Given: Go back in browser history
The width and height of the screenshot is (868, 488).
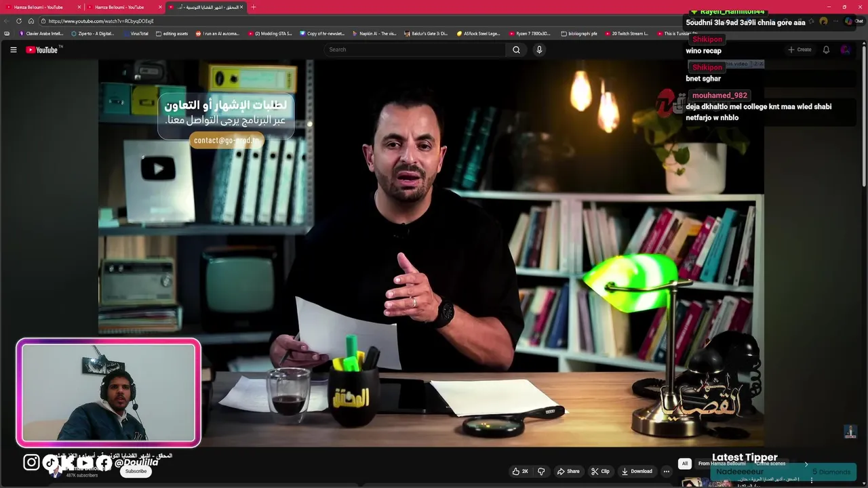Looking at the screenshot, I should (x=7, y=21).
